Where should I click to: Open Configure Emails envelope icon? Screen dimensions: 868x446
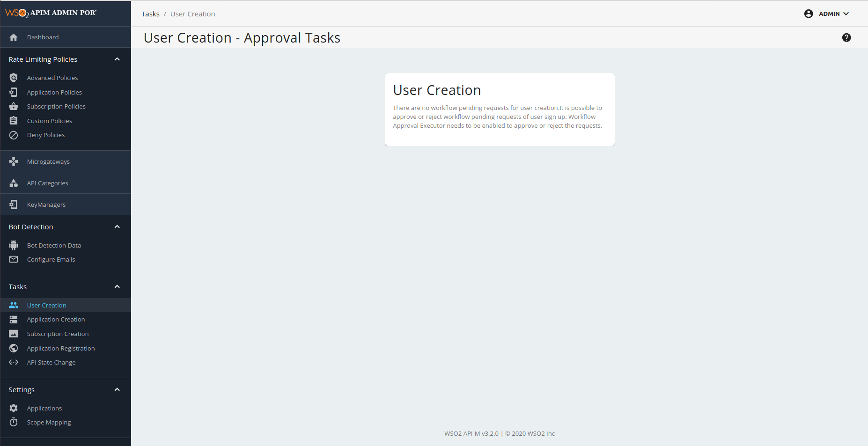coord(14,259)
